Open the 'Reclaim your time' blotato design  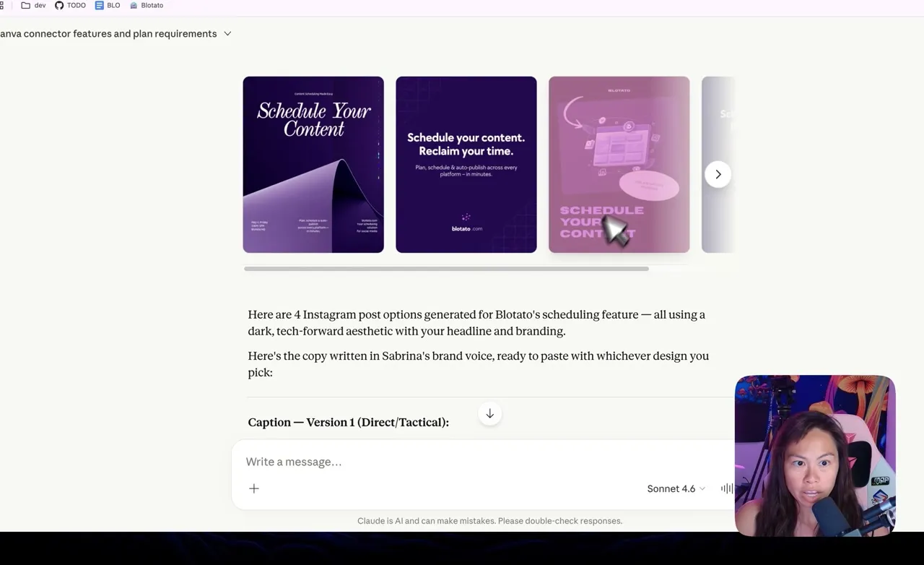(466, 165)
